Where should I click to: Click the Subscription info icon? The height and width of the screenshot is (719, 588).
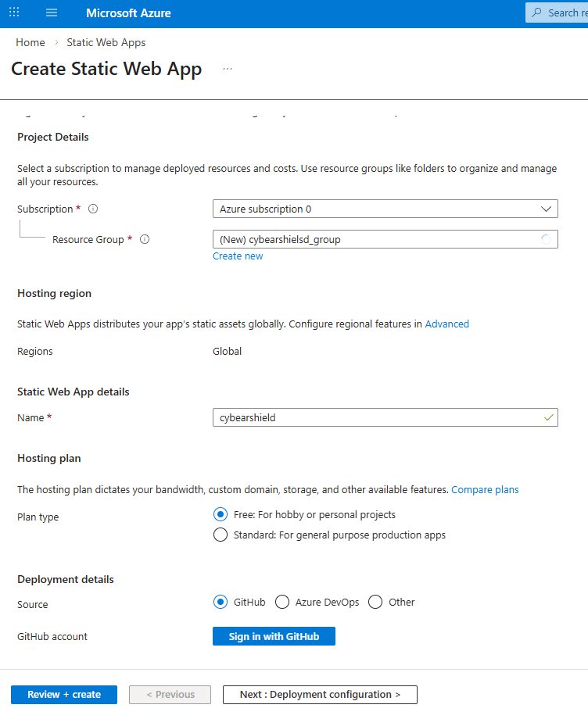[x=93, y=209]
